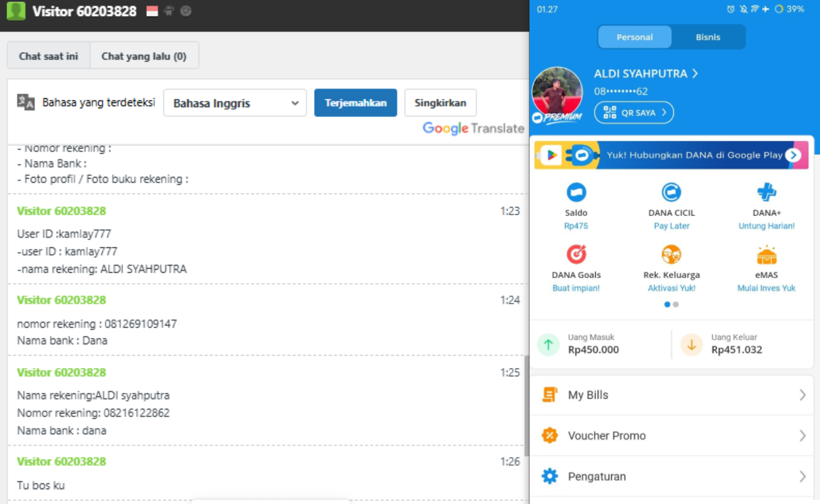The image size is (820, 504).
Task: Click the Indonesian flag icon beside visitor name
Action: (152, 11)
